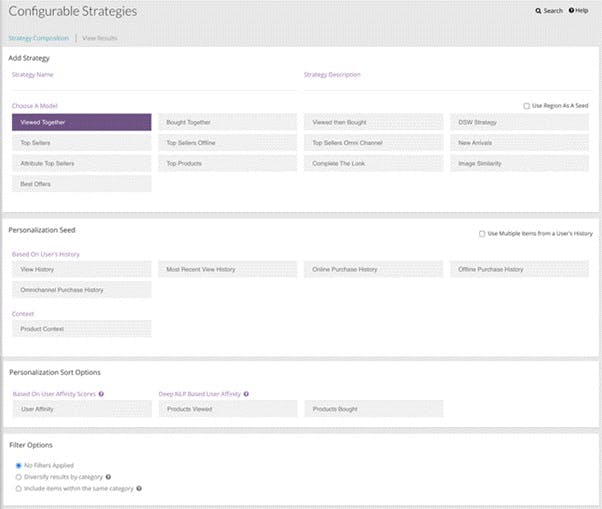
Task: Switch to the View Results tab
Action: coord(99,38)
